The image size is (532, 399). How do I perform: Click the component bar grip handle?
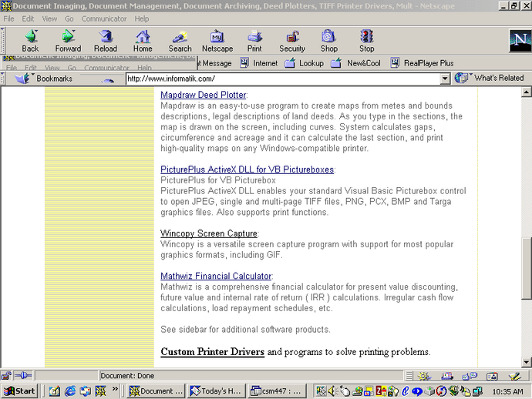(x=409, y=376)
